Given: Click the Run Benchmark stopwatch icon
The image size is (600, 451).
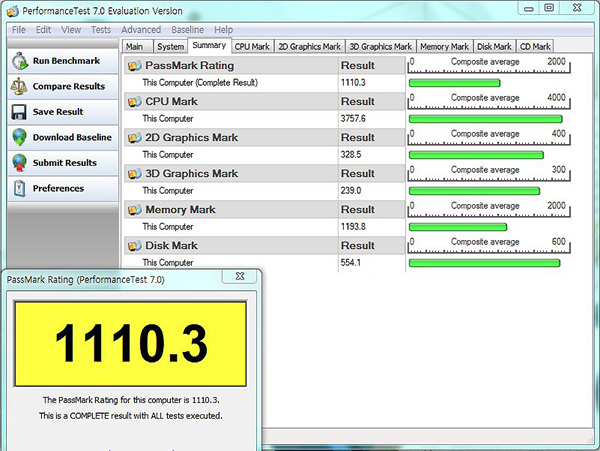Looking at the screenshot, I should [20, 61].
